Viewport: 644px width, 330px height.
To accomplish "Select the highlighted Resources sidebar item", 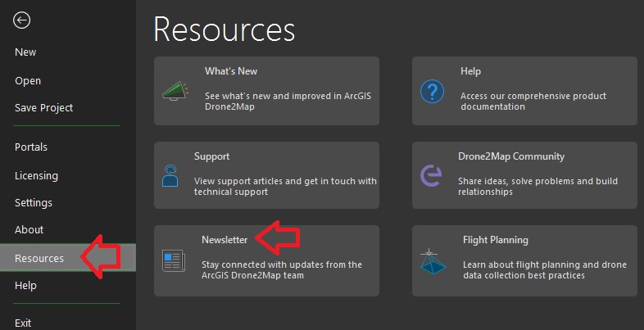I will (68, 258).
